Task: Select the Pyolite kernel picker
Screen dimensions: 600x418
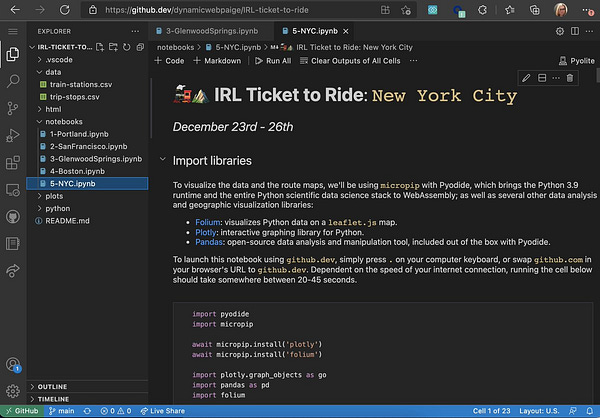Action: tap(577, 61)
